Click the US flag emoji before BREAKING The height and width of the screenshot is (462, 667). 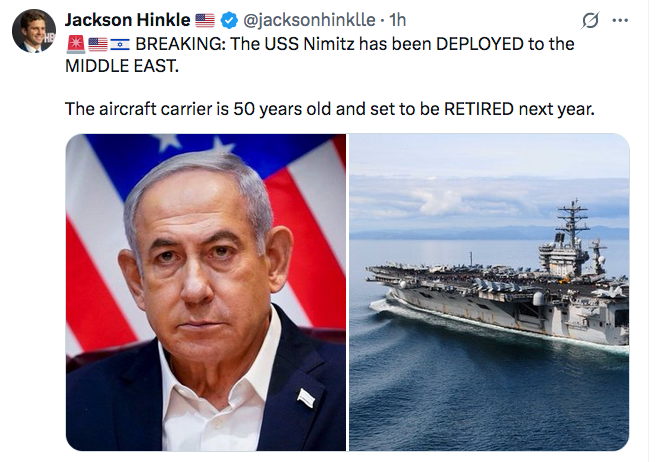[97, 44]
